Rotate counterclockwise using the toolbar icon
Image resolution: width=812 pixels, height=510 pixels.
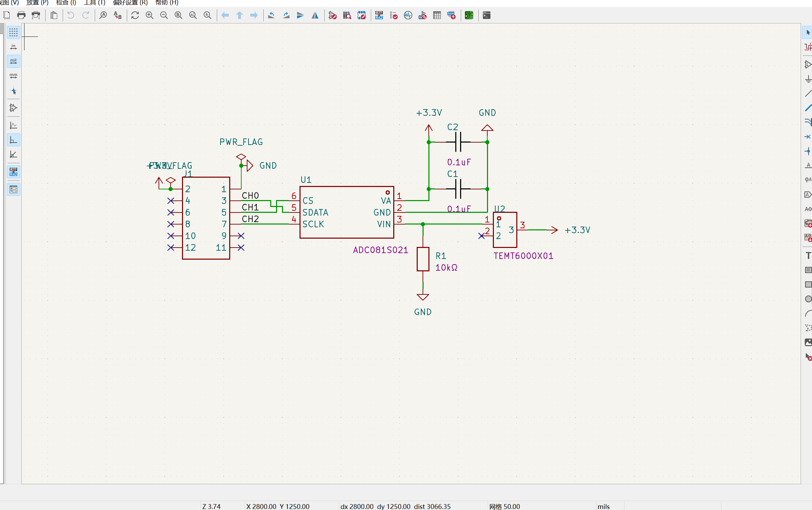272,15
